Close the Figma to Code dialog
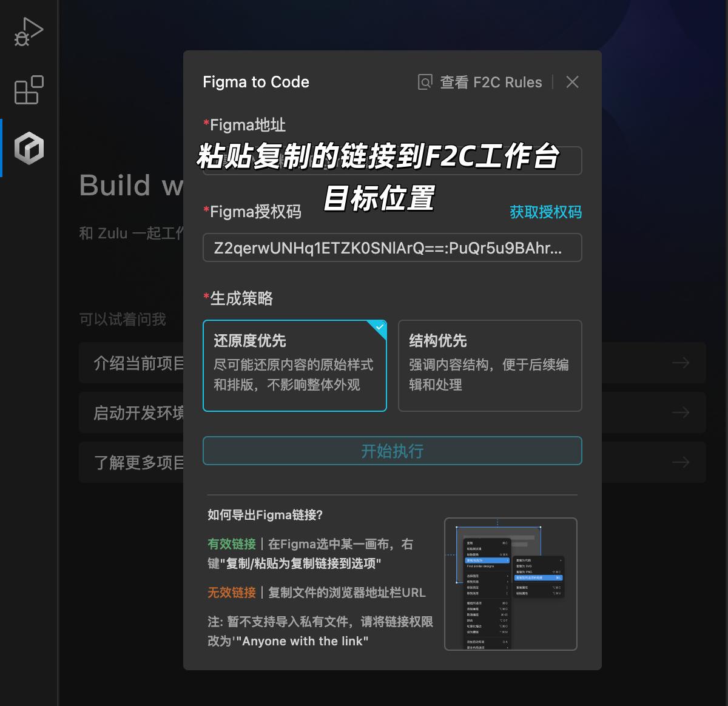This screenshot has width=728, height=706. [x=571, y=82]
